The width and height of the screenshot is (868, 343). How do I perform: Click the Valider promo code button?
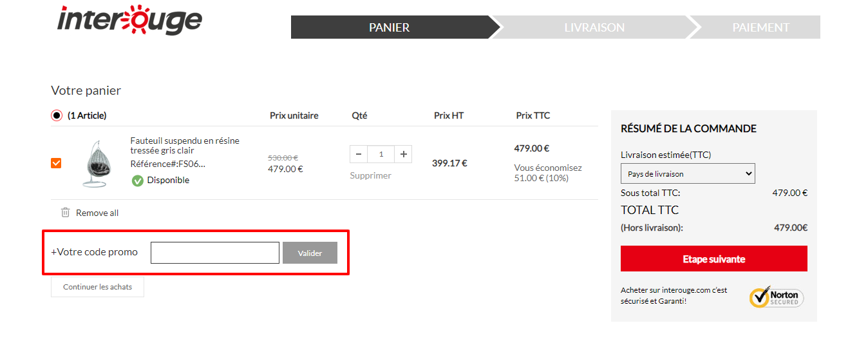coord(310,253)
